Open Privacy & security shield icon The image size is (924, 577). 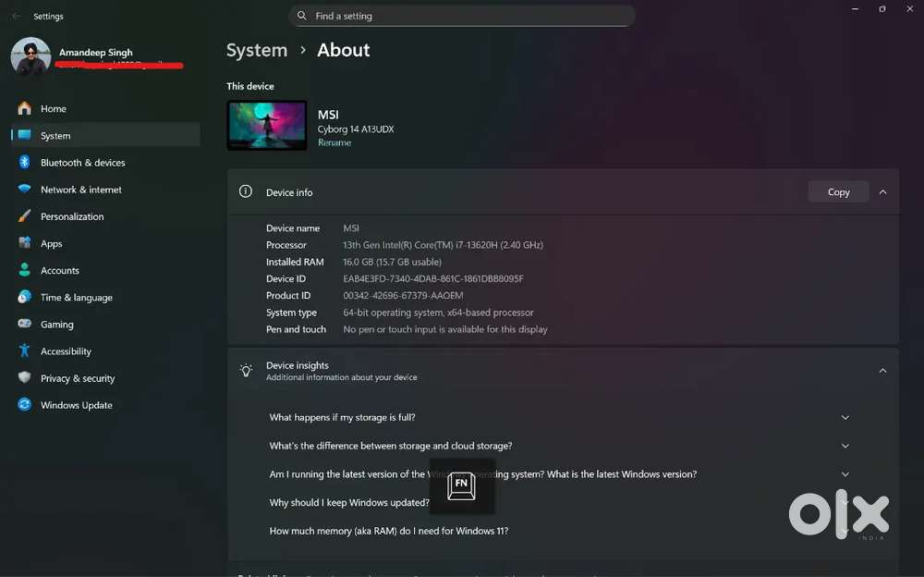(x=24, y=378)
